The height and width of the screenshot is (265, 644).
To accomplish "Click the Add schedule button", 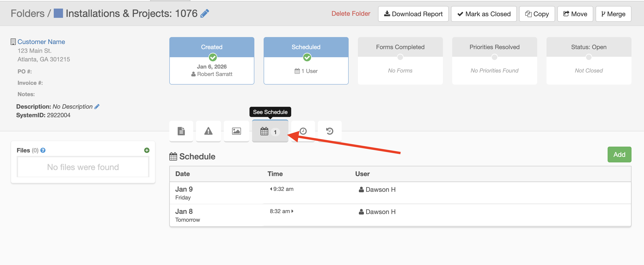I will [x=619, y=155].
